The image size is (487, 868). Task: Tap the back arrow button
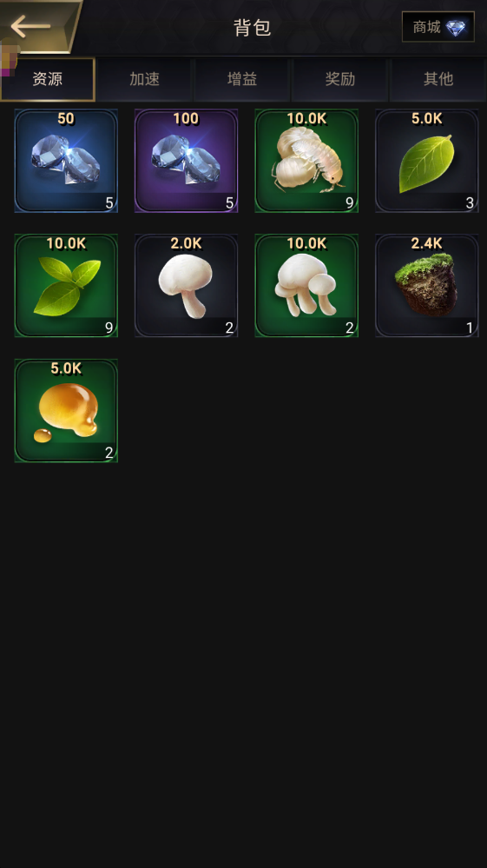click(x=33, y=26)
